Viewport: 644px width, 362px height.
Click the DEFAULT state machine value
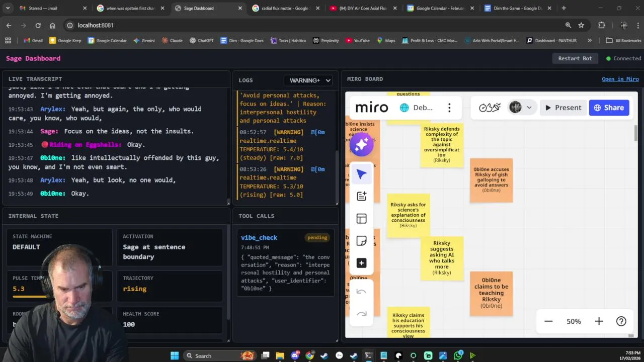pyautogui.click(x=26, y=247)
